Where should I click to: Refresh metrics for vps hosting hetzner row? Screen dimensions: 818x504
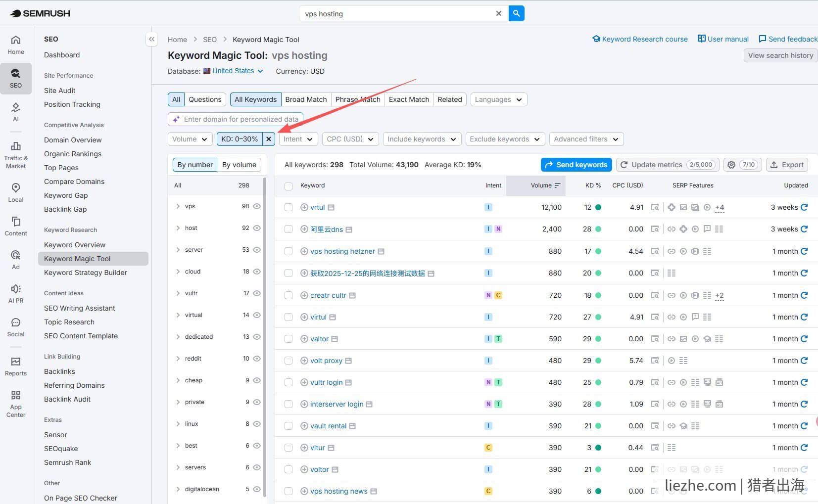point(804,251)
